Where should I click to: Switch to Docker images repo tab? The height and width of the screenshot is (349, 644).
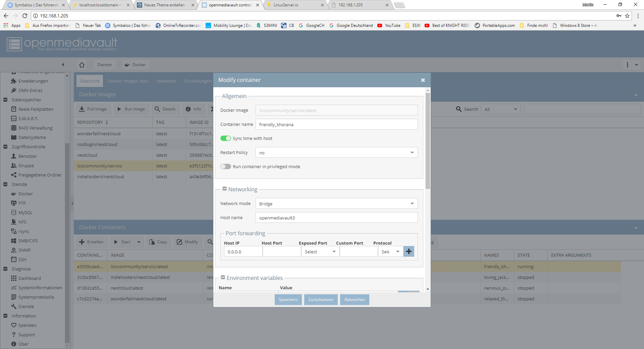tap(128, 81)
